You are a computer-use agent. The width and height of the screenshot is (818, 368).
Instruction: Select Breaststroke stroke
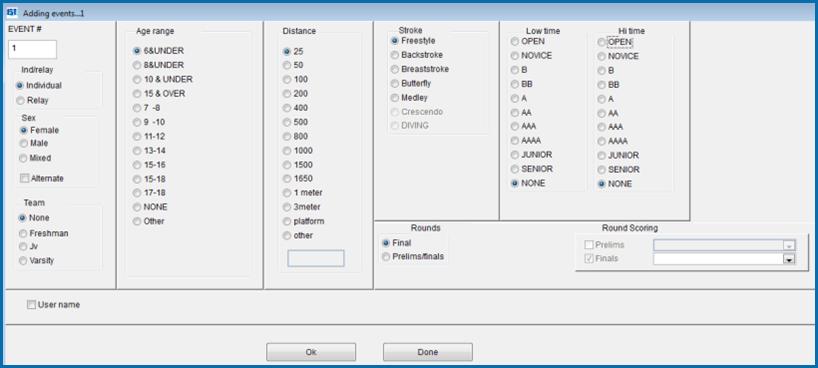pyautogui.click(x=420, y=69)
